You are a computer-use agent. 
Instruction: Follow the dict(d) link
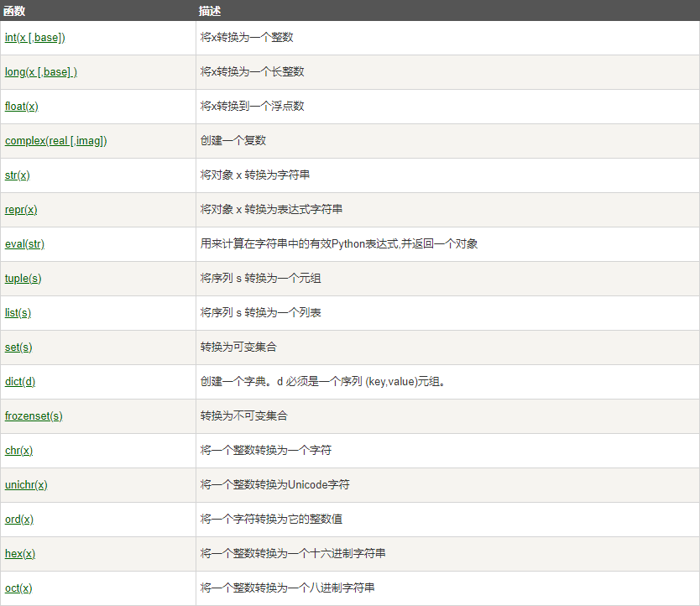coord(20,381)
